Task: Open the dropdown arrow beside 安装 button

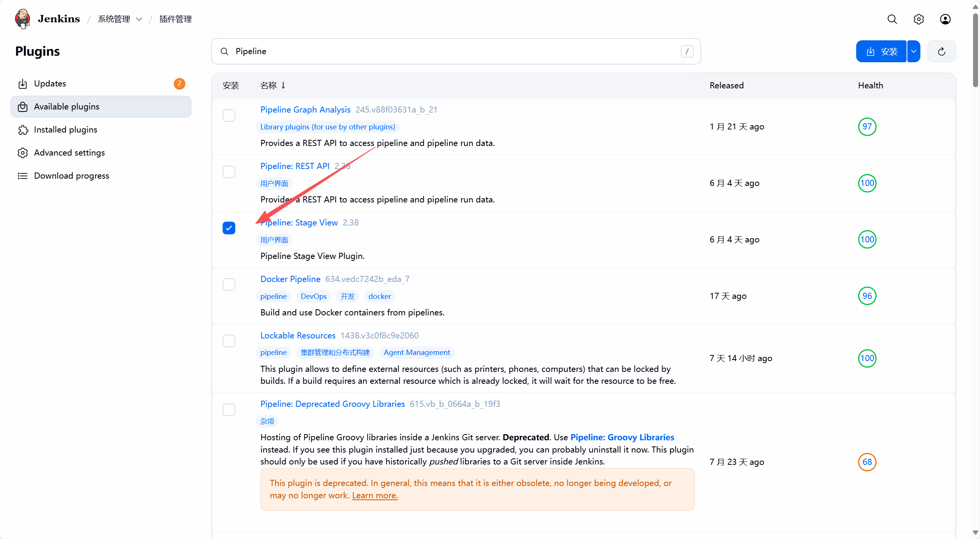Action: coord(913,51)
